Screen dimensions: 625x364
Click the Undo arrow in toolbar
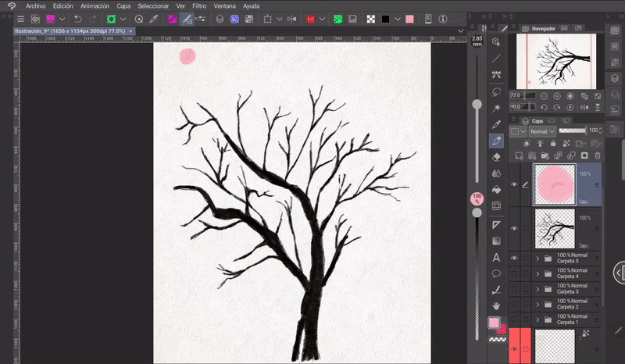click(78, 19)
